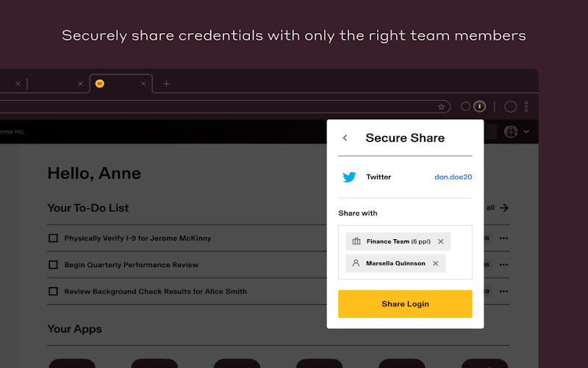Open the browser three-dot menu
The width and height of the screenshot is (588, 368).
[x=526, y=107]
